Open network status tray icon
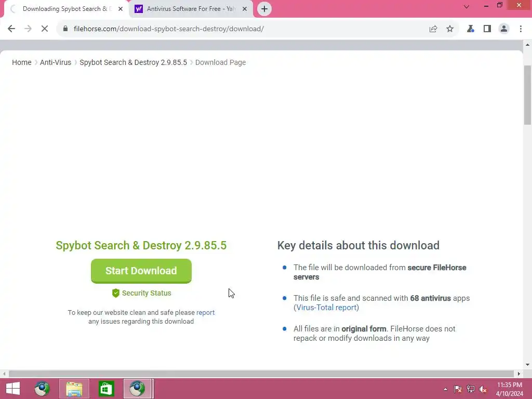This screenshot has width=532, height=399. point(471,389)
